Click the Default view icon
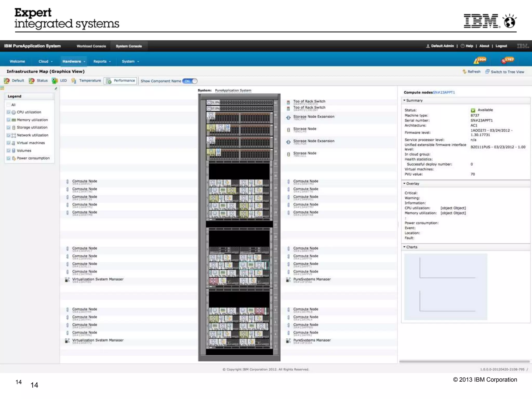532x399 pixels. pyautogui.click(x=7, y=81)
